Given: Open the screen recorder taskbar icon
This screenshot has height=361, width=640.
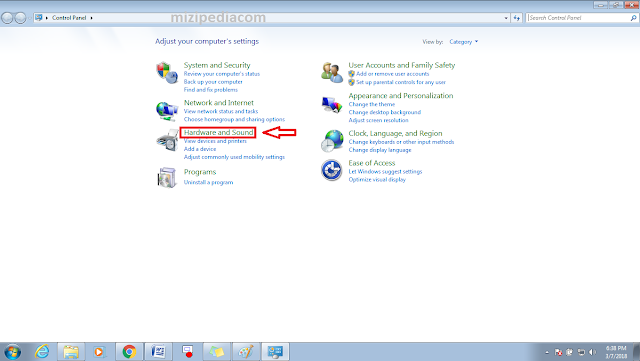Looking at the screenshot, I should click(x=188, y=352).
